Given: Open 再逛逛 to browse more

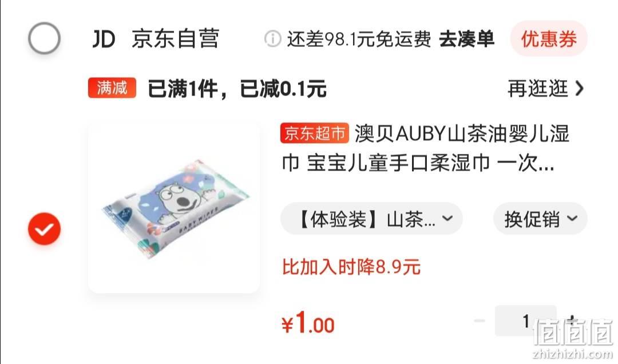Looking at the screenshot, I should [x=537, y=88].
